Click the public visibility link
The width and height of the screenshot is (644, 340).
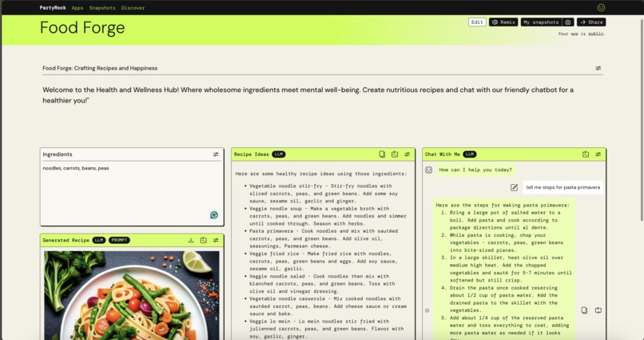pyautogui.click(x=595, y=34)
